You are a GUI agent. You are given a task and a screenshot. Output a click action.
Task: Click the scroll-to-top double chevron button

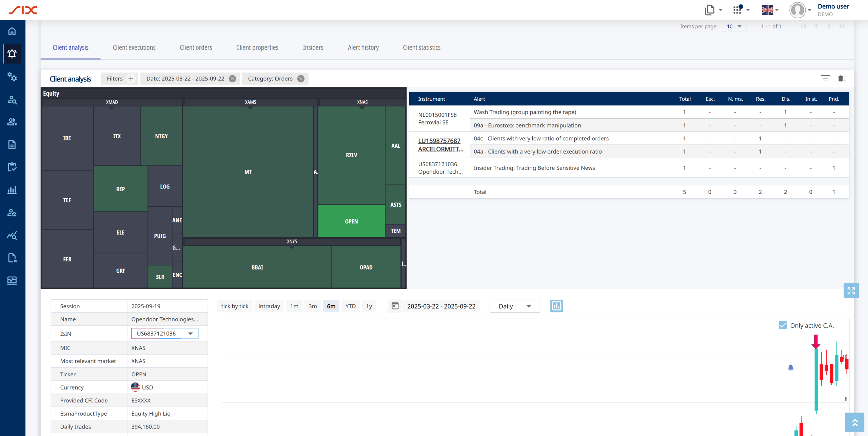(854, 422)
